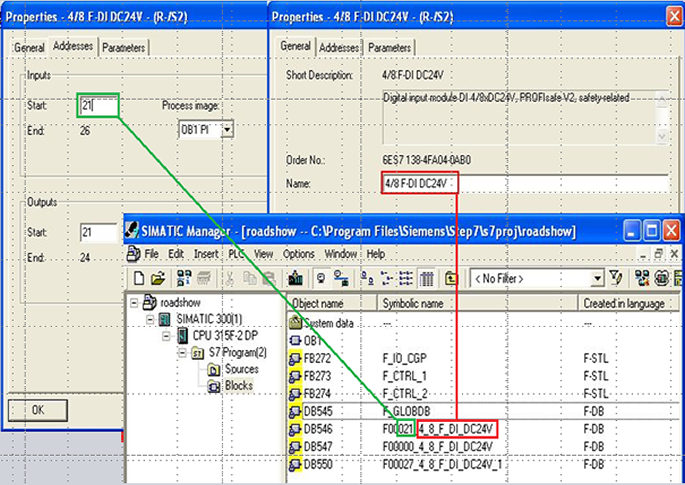Click the System data folder icon

[296, 323]
